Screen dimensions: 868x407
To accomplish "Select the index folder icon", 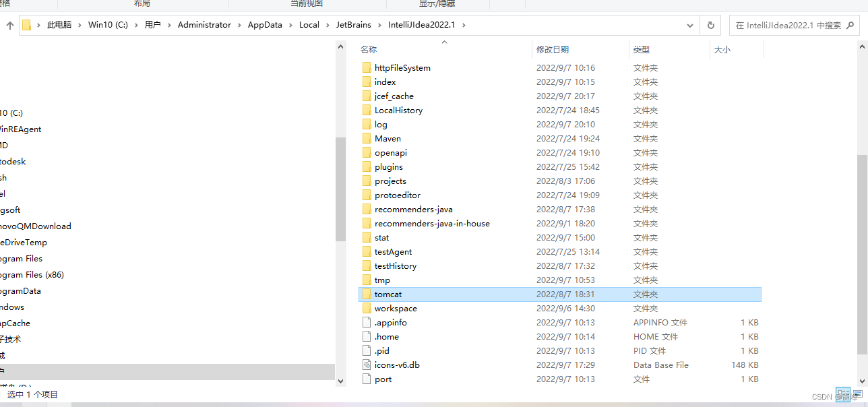I will [x=367, y=82].
